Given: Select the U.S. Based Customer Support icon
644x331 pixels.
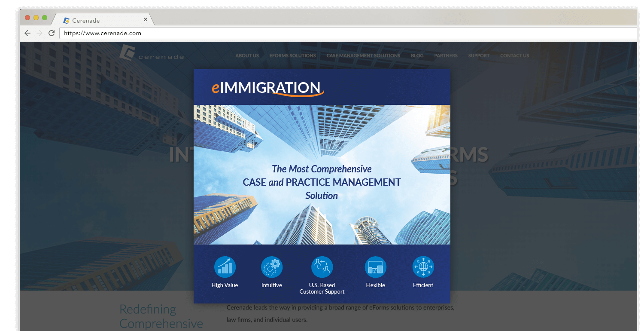Looking at the screenshot, I should [322, 267].
